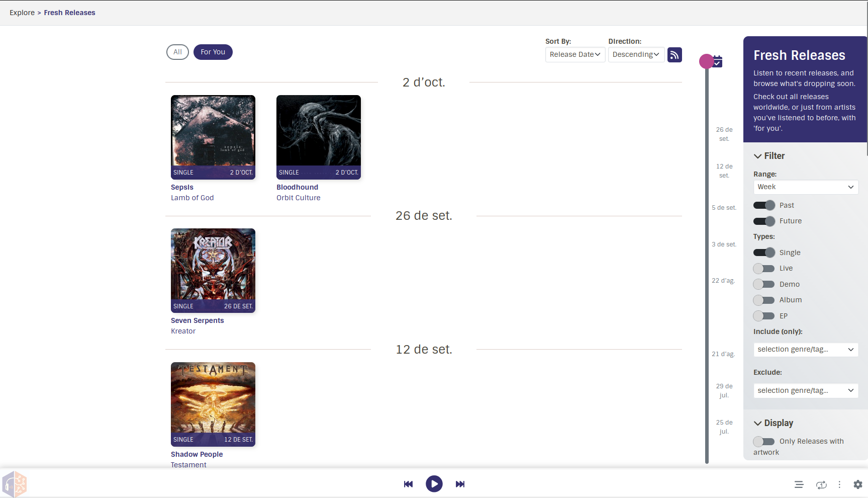Image resolution: width=868 pixels, height=498 pixels.
Task: Open the Range Week dropdown
Action: click(805, 187)
